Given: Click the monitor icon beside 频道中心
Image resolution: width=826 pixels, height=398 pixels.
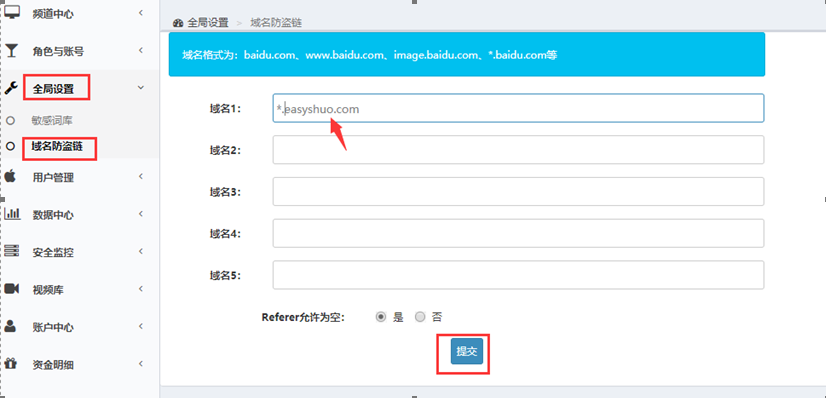Looking at the screenshot, I should 12,12.
